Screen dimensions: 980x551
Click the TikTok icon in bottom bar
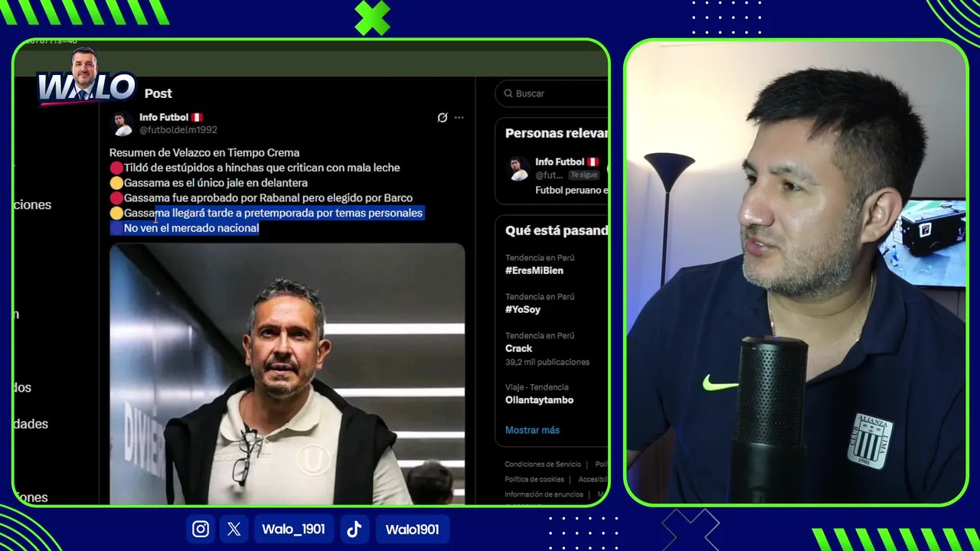point(354,529)
